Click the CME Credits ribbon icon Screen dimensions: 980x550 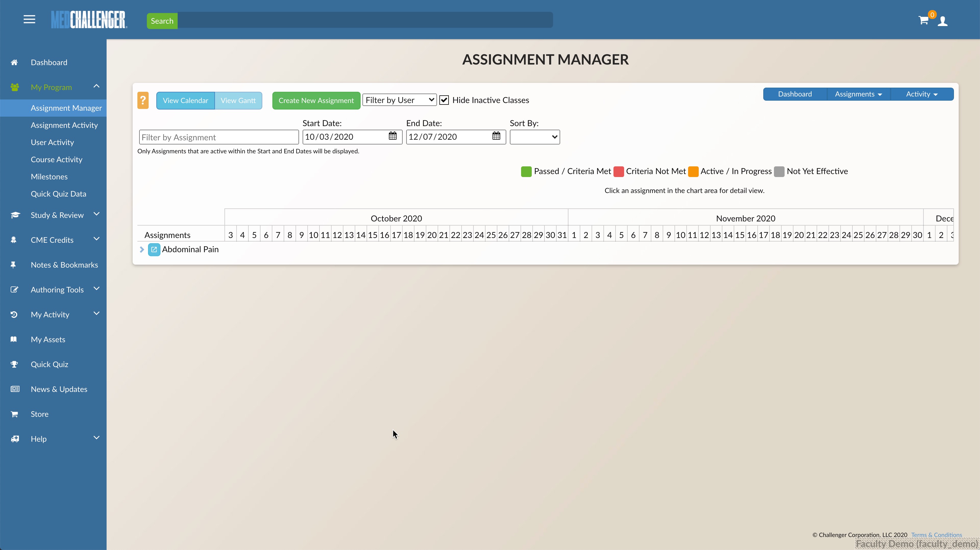[14, 240]
